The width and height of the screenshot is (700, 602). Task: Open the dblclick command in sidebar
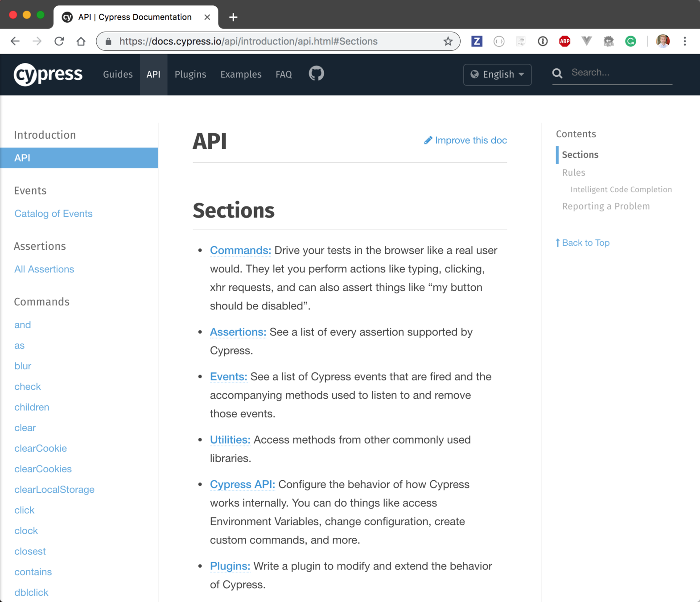(31, 592)
